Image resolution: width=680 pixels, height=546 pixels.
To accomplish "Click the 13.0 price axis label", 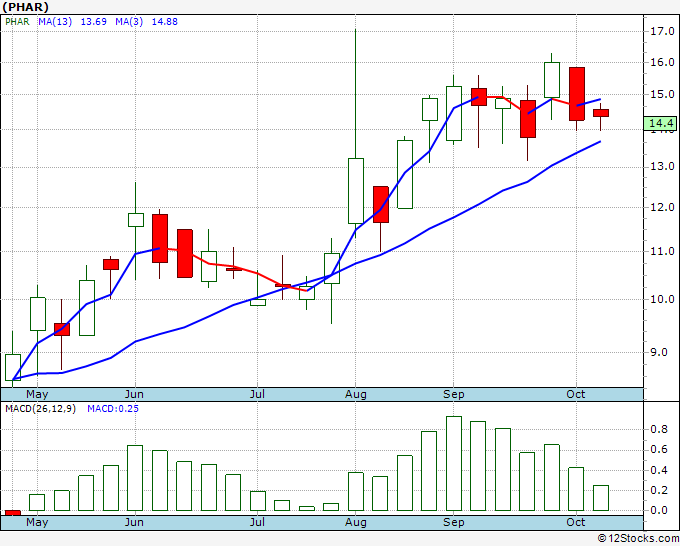I will click(662, 167).
